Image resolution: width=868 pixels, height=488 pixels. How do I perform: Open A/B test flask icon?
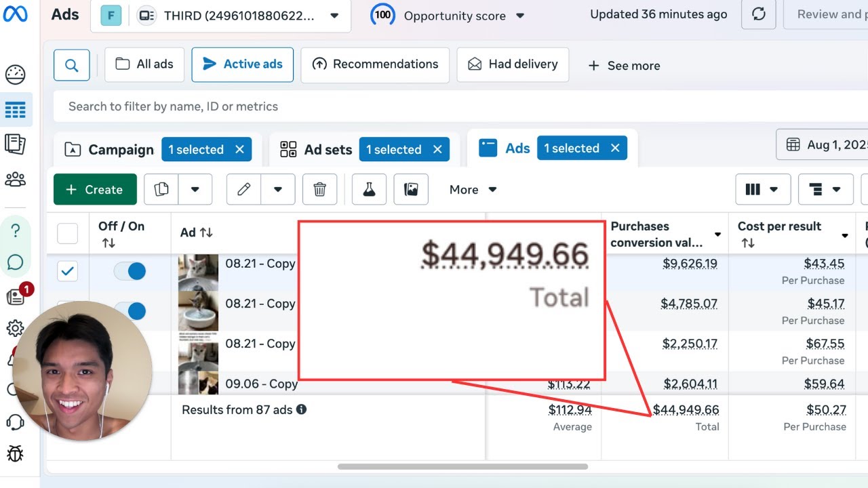coord(369,190)
